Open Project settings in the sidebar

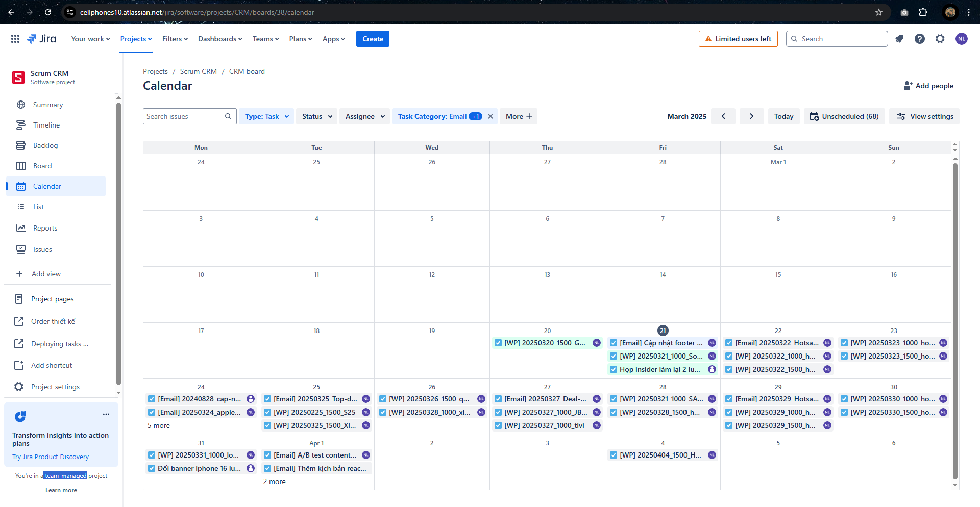point(56,387)
